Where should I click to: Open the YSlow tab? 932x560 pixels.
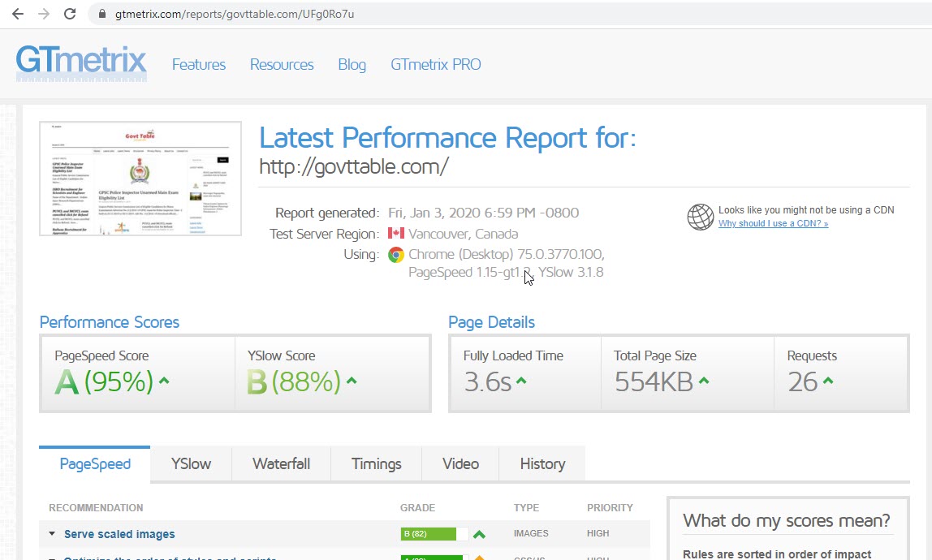click(190, 463)
